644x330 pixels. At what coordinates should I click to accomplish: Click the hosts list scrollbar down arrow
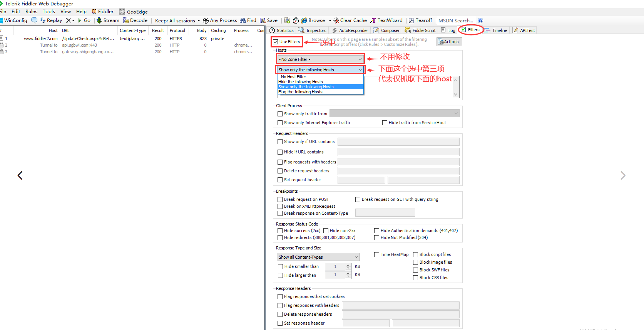pos(456,94)
